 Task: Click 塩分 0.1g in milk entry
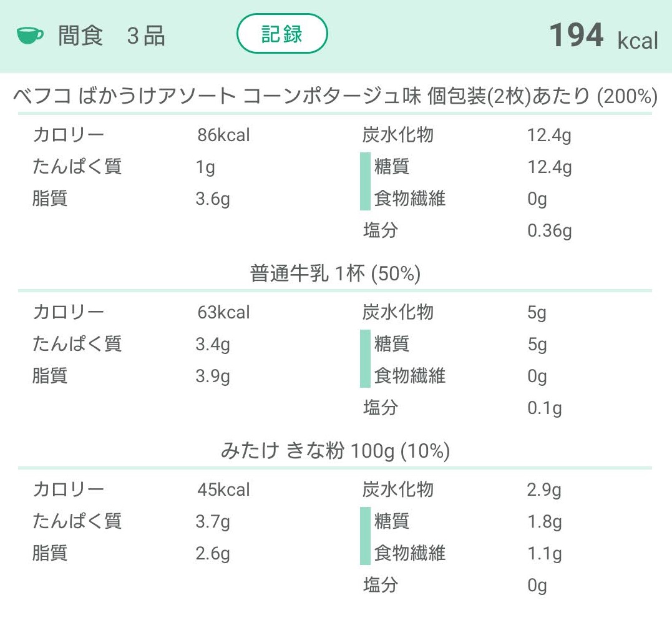[x=462, y=408]
